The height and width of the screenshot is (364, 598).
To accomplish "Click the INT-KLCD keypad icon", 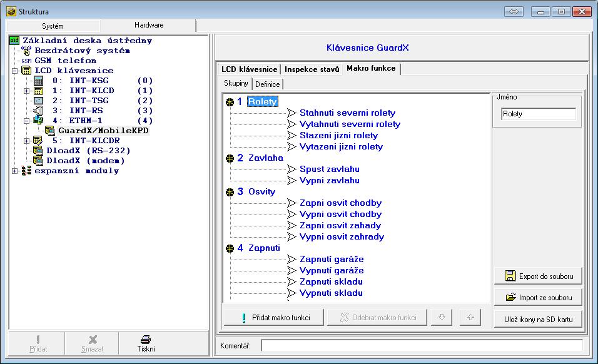I will 38,91.
